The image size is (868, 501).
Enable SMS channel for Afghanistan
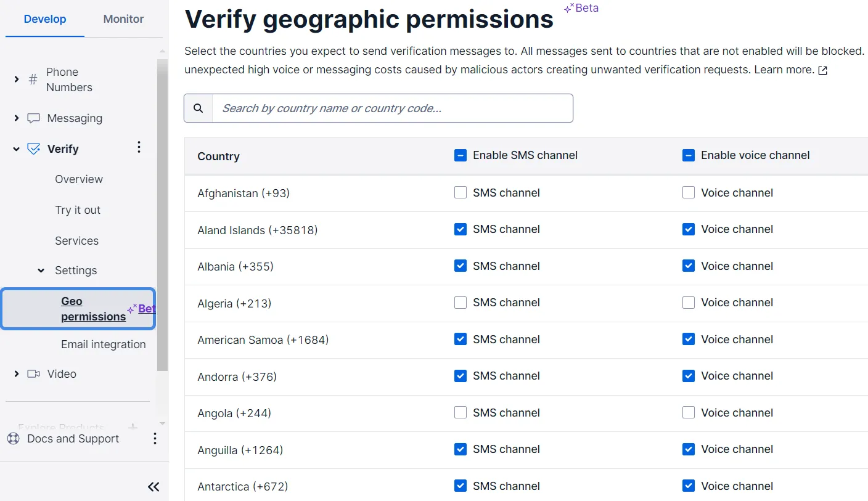[x=461, y=193]
